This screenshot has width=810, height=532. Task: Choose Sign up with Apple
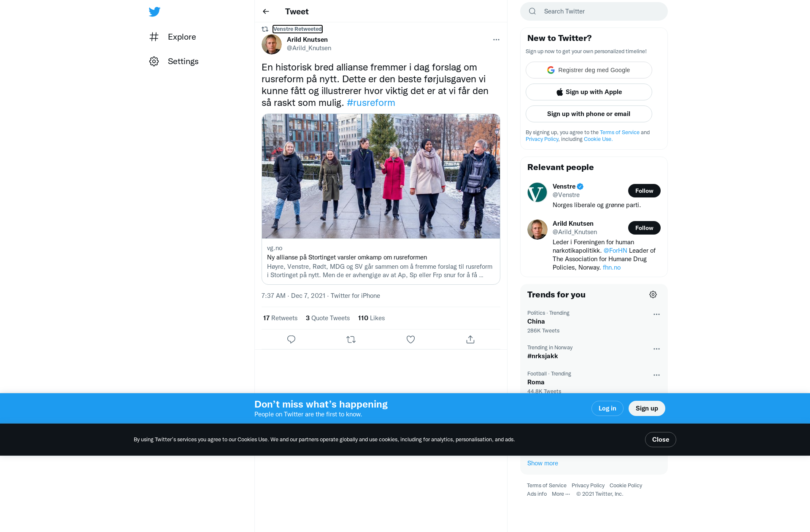pos(589,92)
